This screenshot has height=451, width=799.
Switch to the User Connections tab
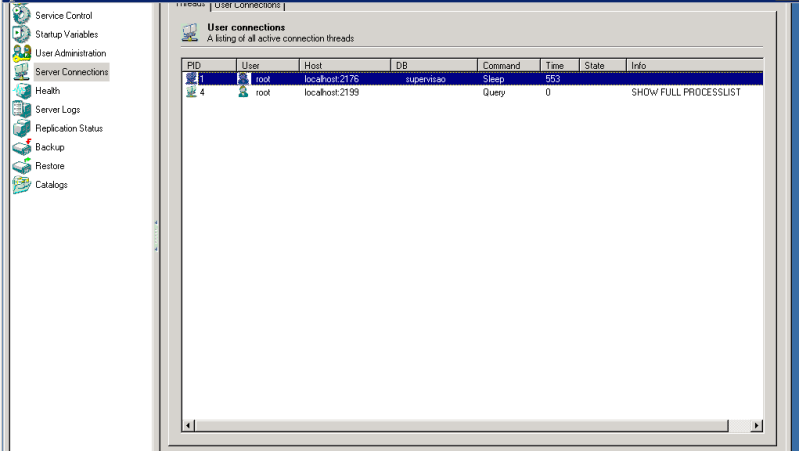[247, 5]
